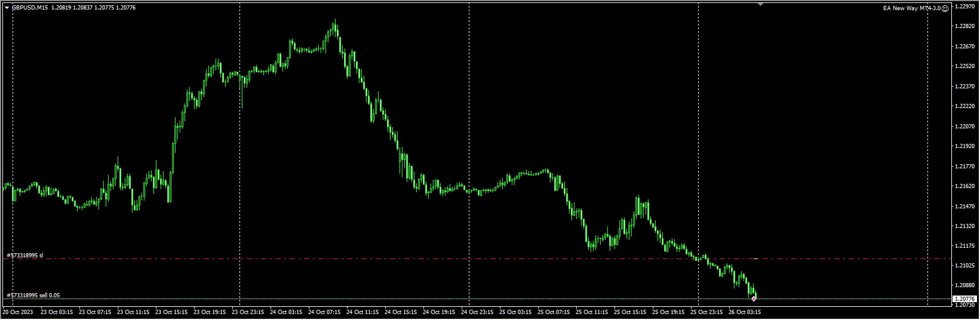This screenshot has height=320, width=980.
Task: Click the 23 Oct 07:15 time label
Action: [95, 312]
